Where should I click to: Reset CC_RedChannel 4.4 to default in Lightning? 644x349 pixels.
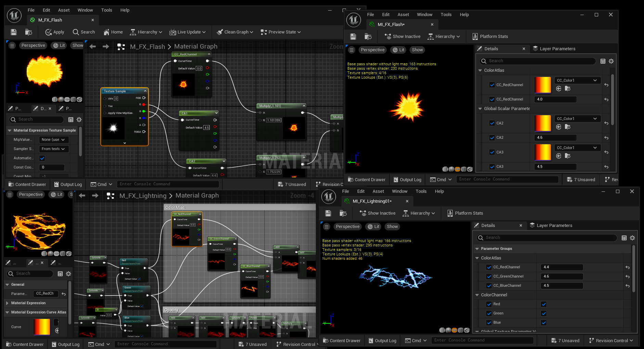click(628, 267)
